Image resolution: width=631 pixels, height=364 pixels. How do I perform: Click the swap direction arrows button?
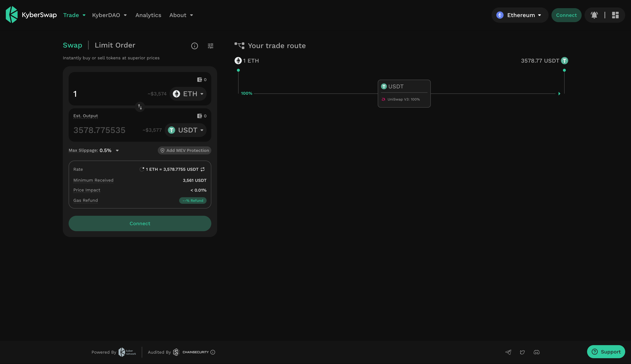[140, 107]
